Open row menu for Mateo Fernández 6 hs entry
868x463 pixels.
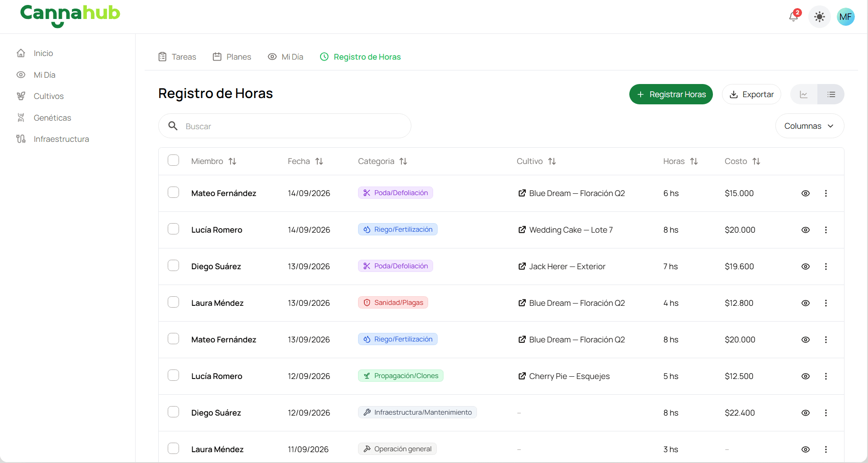point(826,193)
